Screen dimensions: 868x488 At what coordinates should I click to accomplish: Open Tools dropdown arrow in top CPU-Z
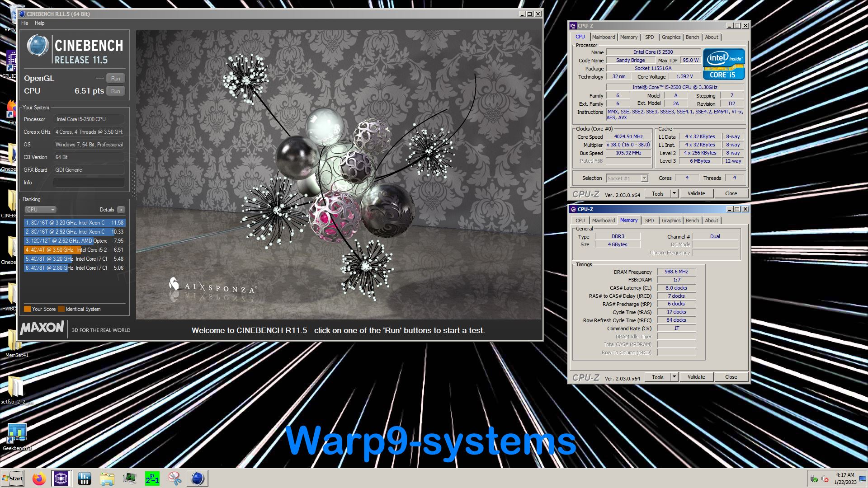point(674,193)
